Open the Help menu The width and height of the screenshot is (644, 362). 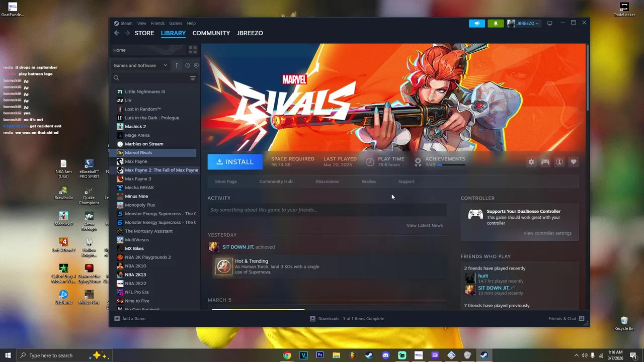coord(191,23)
